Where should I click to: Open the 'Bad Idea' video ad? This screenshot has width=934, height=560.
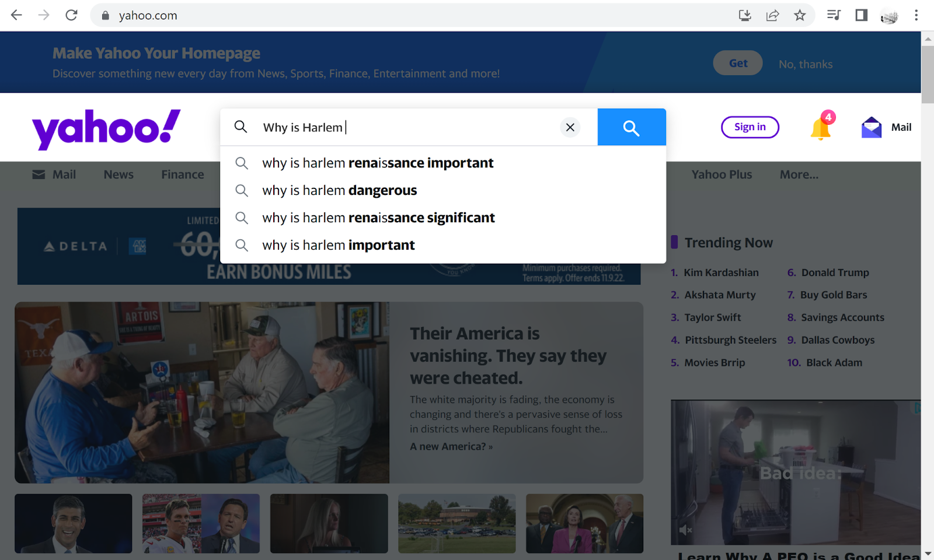tap(796, 473)
